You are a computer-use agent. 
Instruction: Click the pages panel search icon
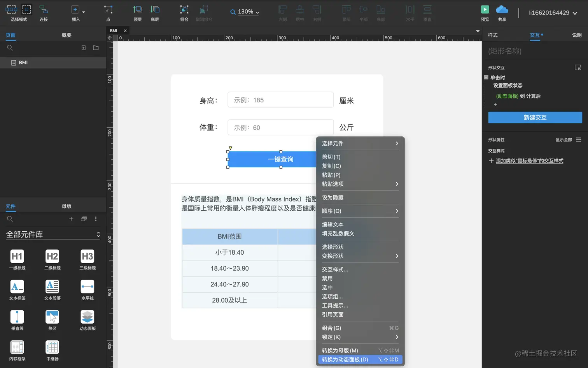point(10,48)
